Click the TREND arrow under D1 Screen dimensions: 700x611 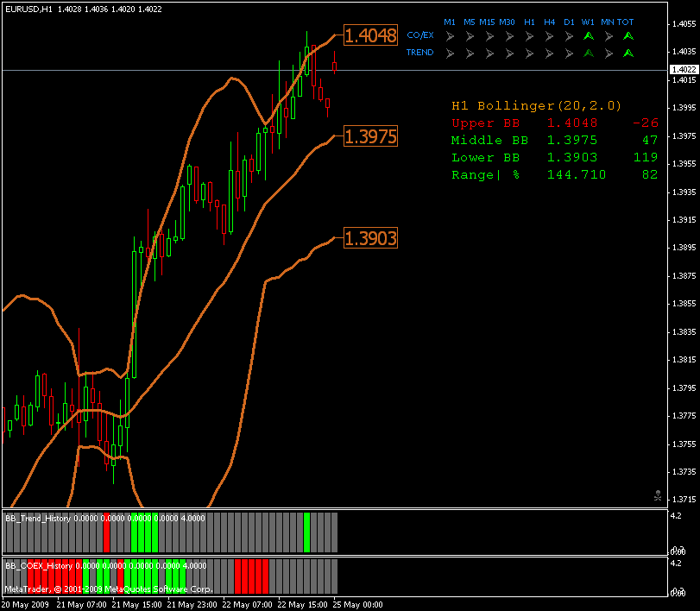tap(569, 54)
